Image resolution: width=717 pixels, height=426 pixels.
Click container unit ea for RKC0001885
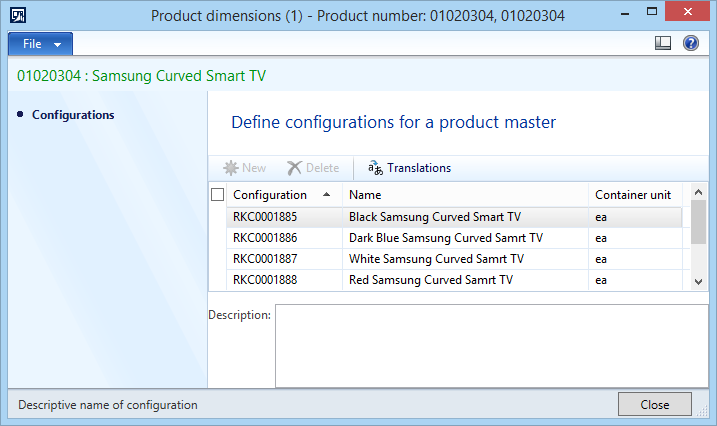635,217
